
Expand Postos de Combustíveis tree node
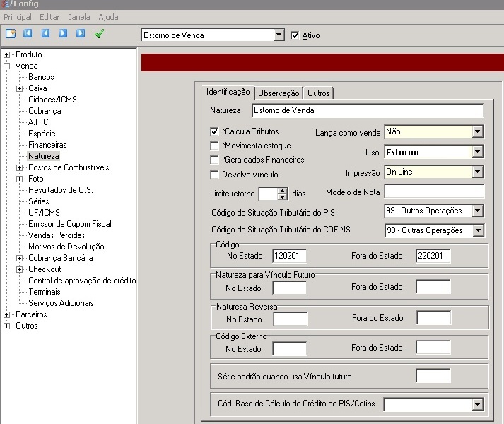click(19, 167)
